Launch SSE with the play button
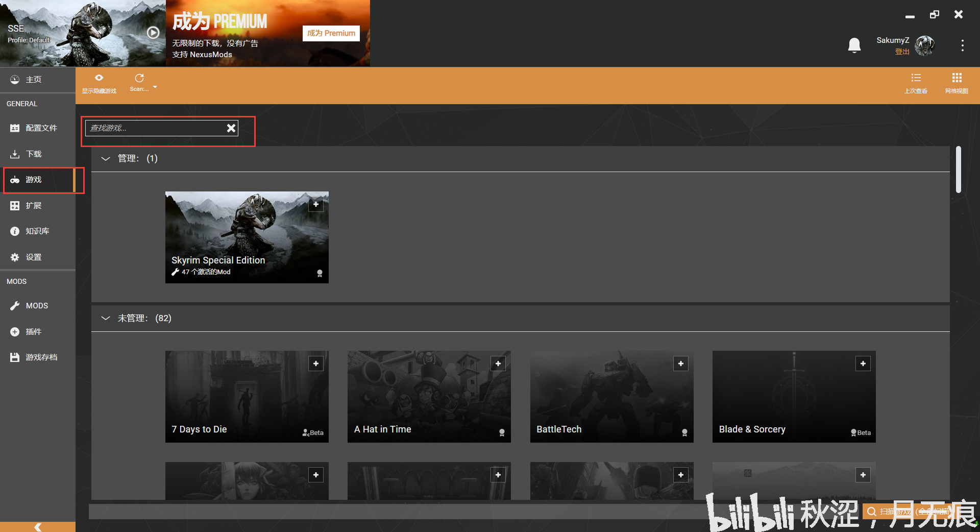 [153, 33]
